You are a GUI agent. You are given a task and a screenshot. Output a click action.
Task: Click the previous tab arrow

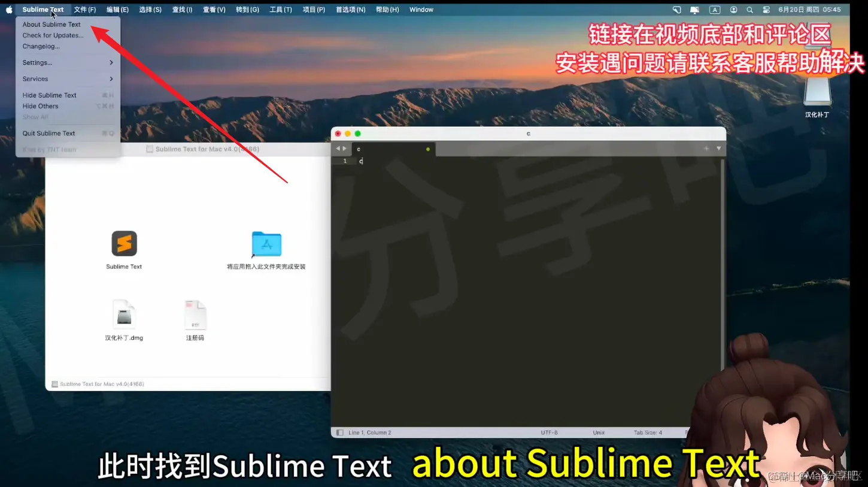point(338,149)
